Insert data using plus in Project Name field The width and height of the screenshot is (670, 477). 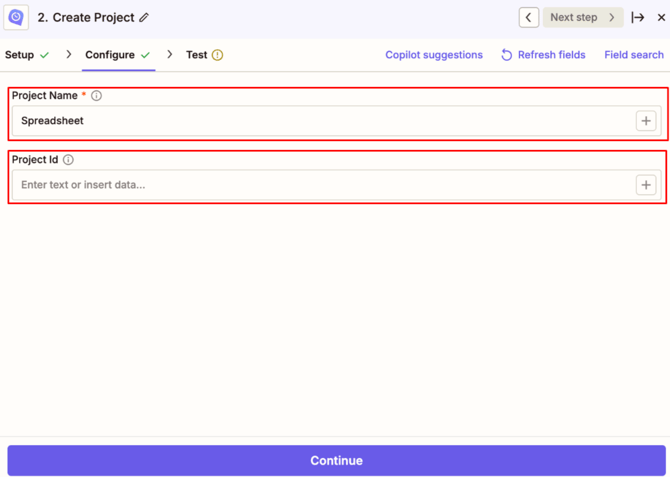coord(646,121)
